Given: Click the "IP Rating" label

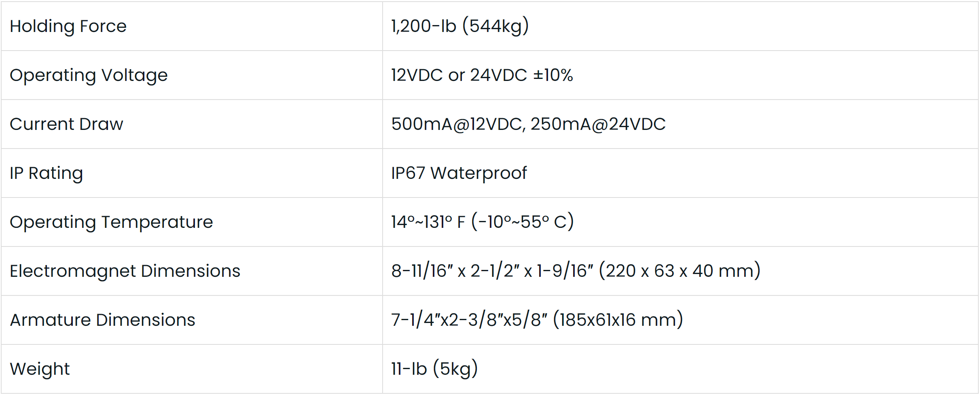Looking at the screenshot, I should click(46, 173).
